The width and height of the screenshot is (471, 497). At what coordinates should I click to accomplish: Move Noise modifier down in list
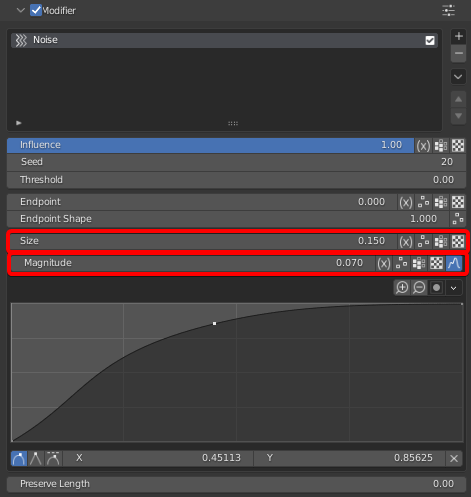pos(458,116)
